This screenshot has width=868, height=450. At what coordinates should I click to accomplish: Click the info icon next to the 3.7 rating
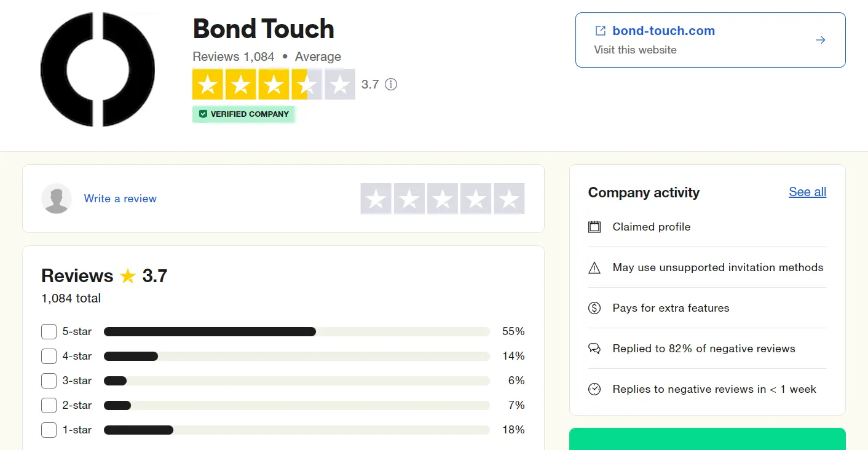(x=392, y=84)
